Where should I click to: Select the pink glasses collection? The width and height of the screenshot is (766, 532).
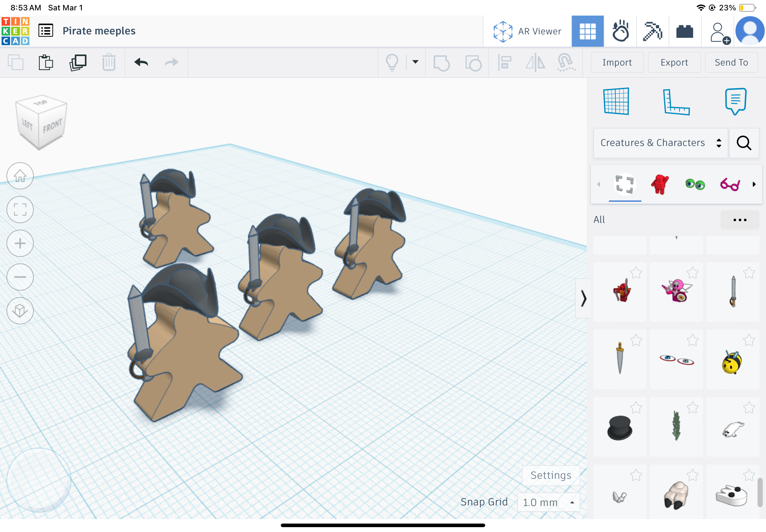click(x=730, y=184)
